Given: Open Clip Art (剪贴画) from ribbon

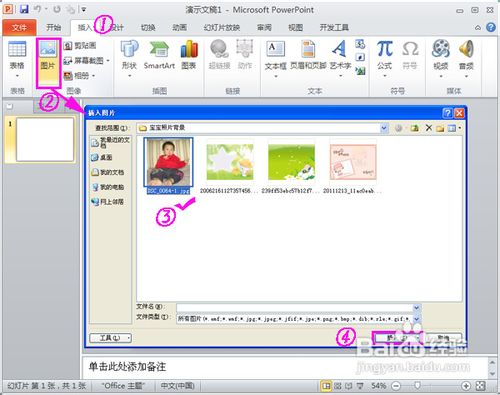Looking at the screenshot, I should pyautogui.click(x=80, y=45).
